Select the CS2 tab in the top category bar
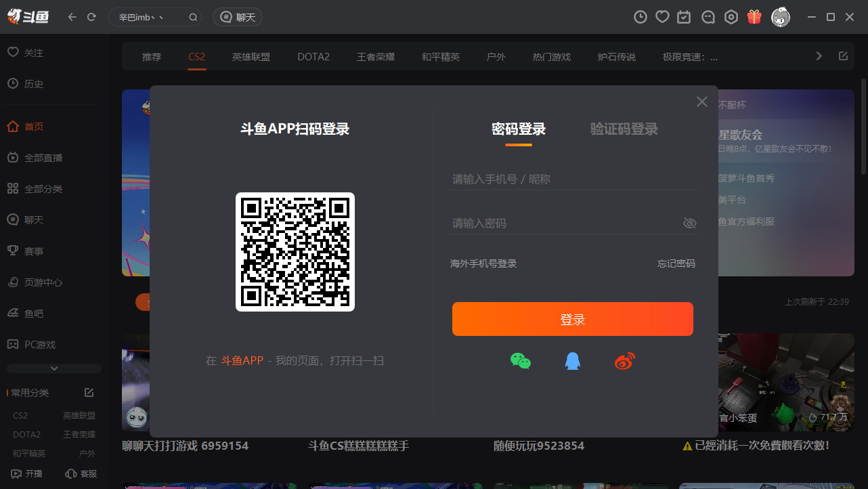 coord(197,57)
